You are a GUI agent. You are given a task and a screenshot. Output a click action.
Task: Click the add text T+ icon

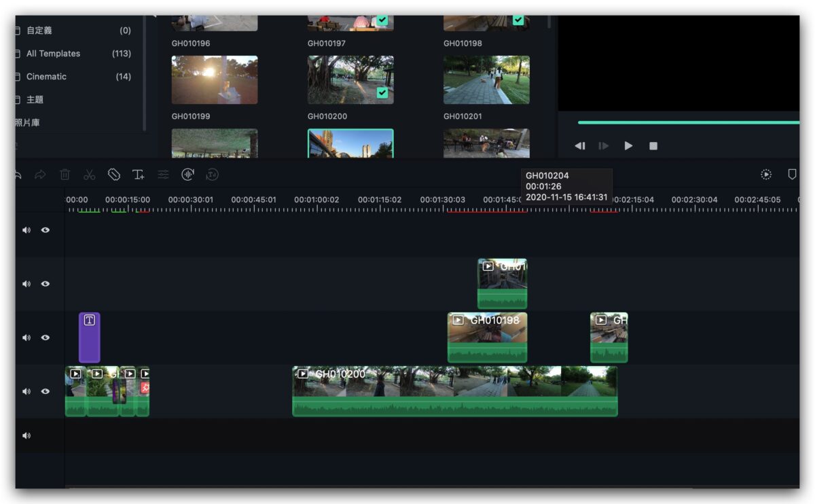click(x=139, y=175)
